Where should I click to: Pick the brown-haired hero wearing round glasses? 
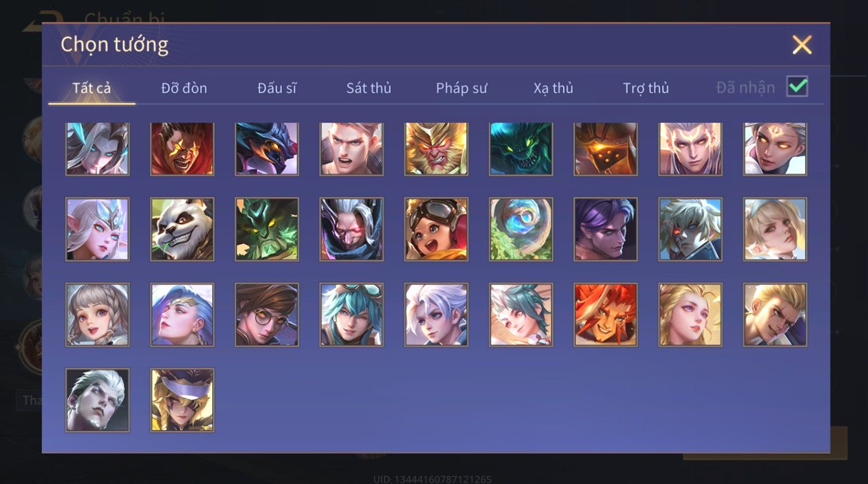267,315
